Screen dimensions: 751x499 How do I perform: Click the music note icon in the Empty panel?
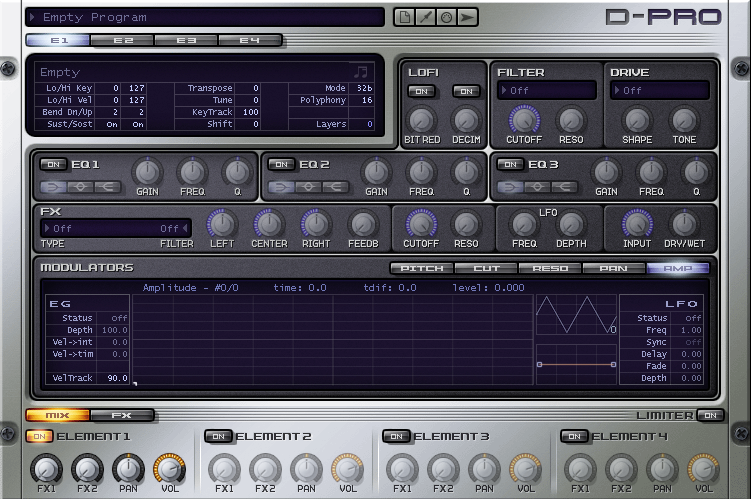[361, 72]
